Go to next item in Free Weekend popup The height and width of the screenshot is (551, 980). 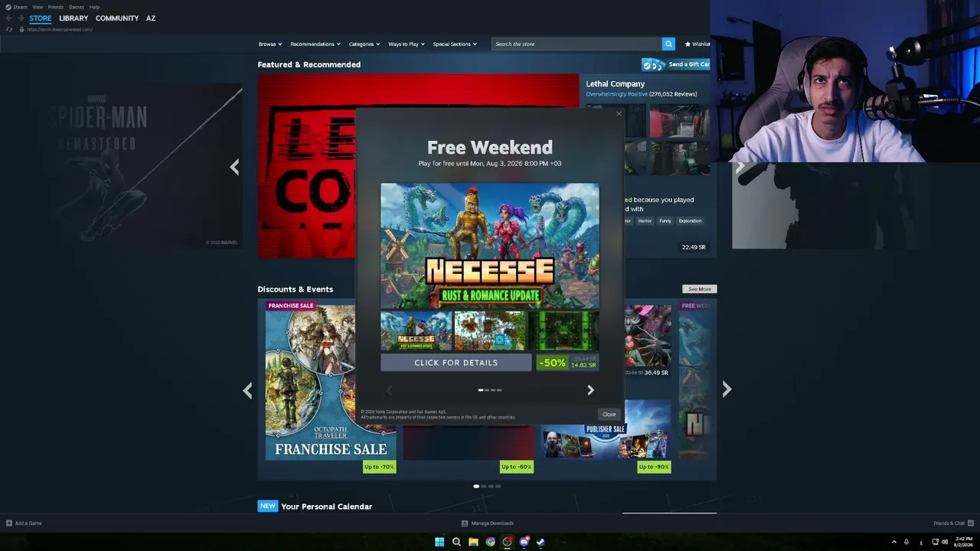point(590,390)
